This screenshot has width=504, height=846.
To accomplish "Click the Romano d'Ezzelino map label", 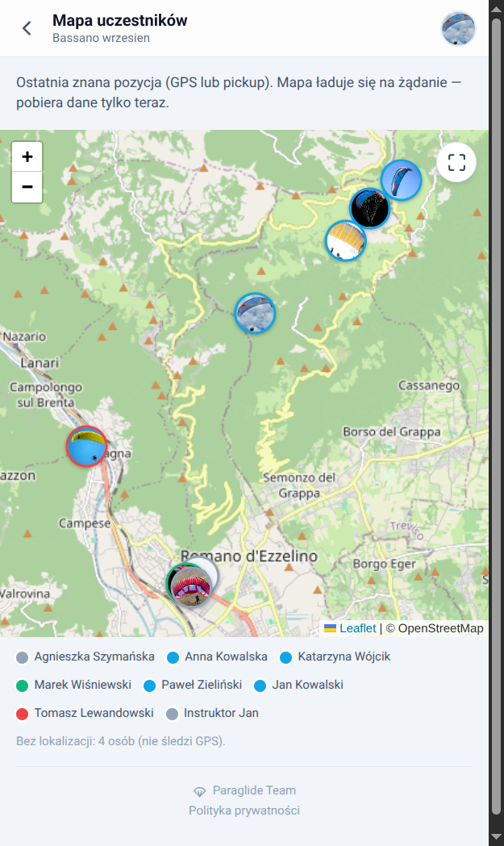I will [x=248, y=556].
